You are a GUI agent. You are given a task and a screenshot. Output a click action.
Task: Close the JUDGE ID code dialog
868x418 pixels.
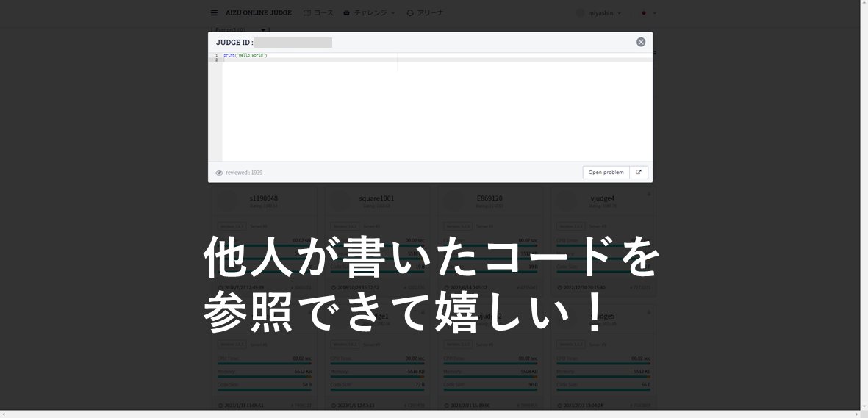(640, 42)
